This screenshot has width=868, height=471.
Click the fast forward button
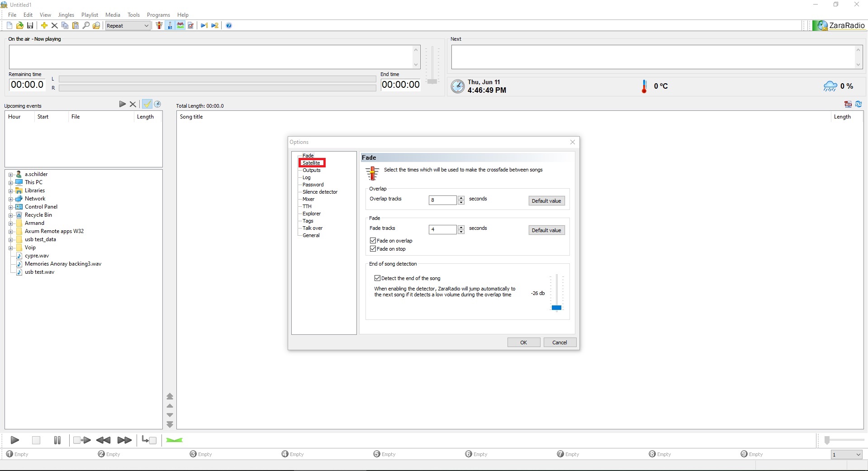[124, 440]
